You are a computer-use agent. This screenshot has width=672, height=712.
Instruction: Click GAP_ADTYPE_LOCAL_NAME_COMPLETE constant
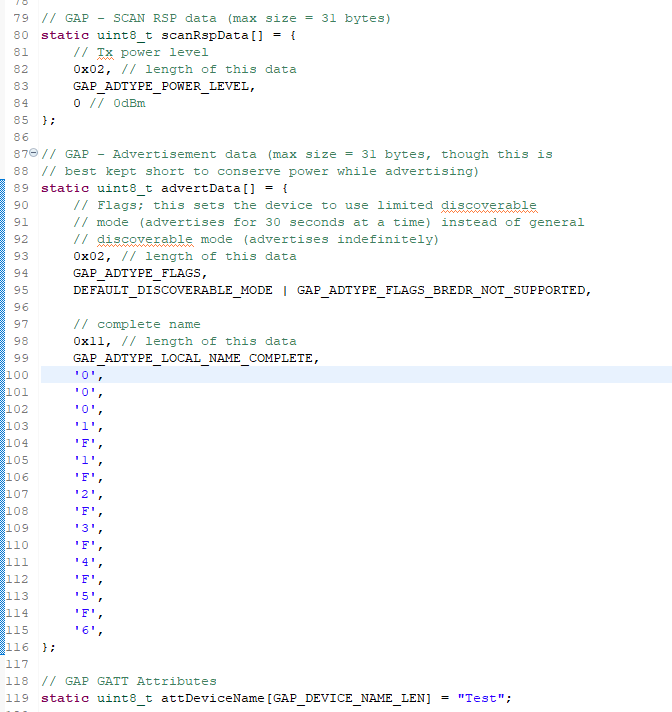[195, 358]
